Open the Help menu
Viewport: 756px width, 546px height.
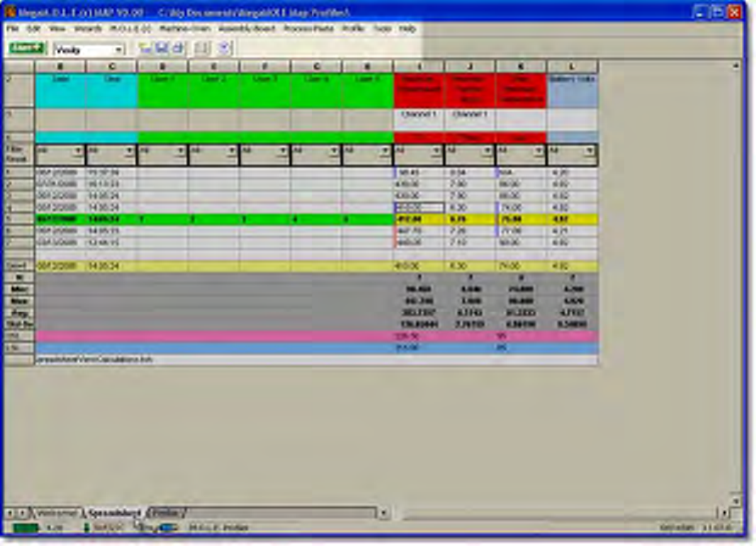[408, 29]
